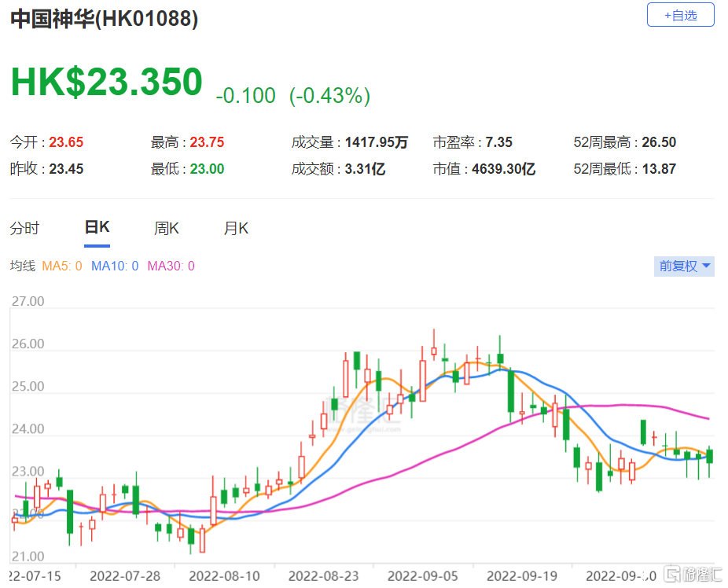
Task: Click the 最高 high value 23.75
Action: pos(207,142)
